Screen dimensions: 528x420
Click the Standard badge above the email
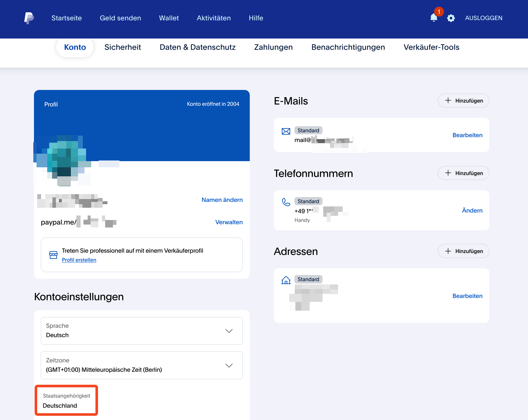tap(308, 130)
